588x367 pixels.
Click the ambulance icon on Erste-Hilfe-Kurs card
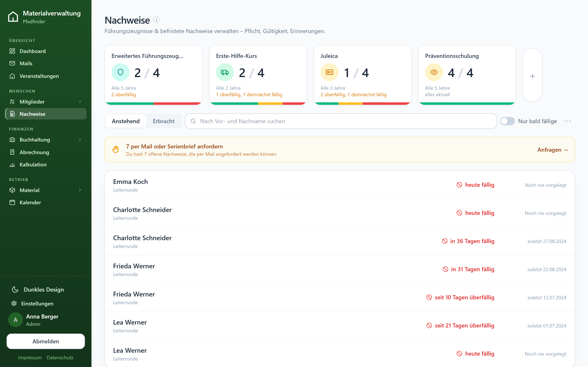(225, 72)
